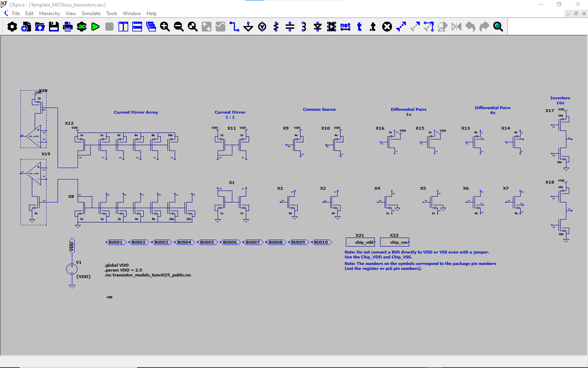Open the Simulate menu
The image size is (588, 368).
[91, 13]
